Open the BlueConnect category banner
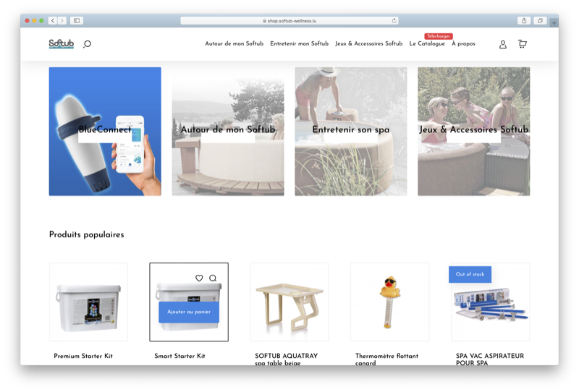Screen dimensions: 579x392 [105, 132]
